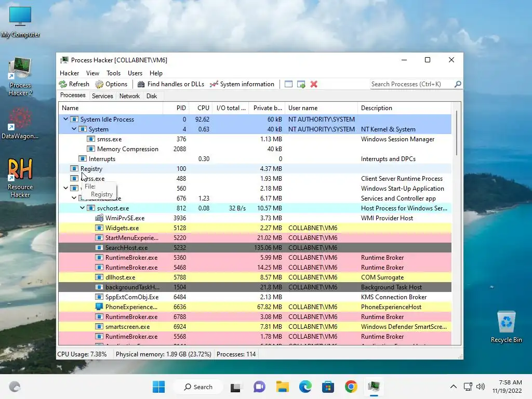
Task: Click the find window toolbar icon
Action: click(288, 84)
